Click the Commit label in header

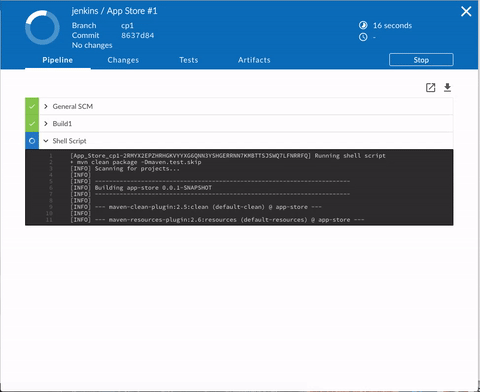[x=85, y=35]
